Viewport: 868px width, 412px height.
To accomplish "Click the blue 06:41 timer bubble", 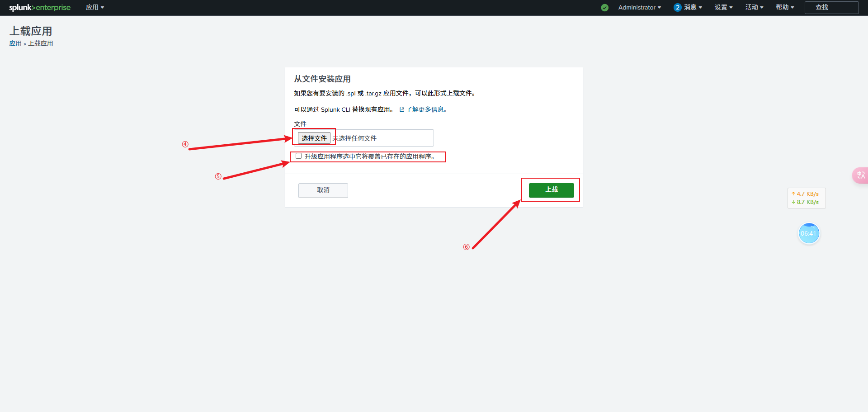I will pos(809,233).
